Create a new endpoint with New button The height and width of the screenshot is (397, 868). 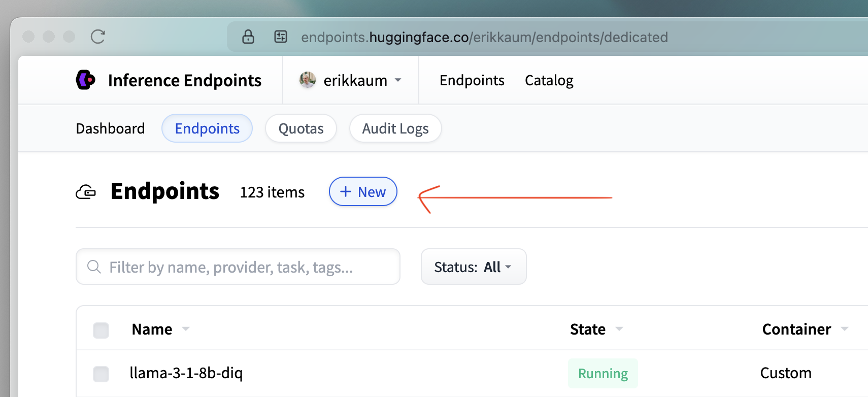(363, 191)
